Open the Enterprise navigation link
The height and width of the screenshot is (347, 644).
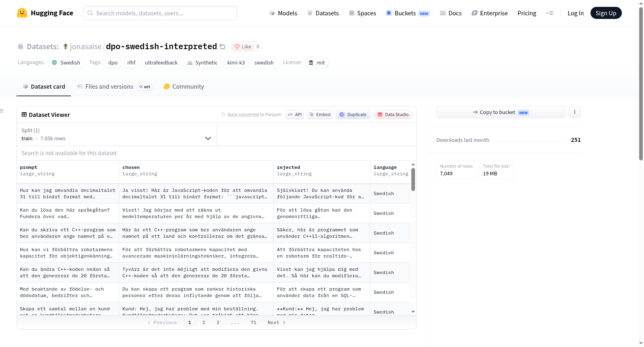489,13
